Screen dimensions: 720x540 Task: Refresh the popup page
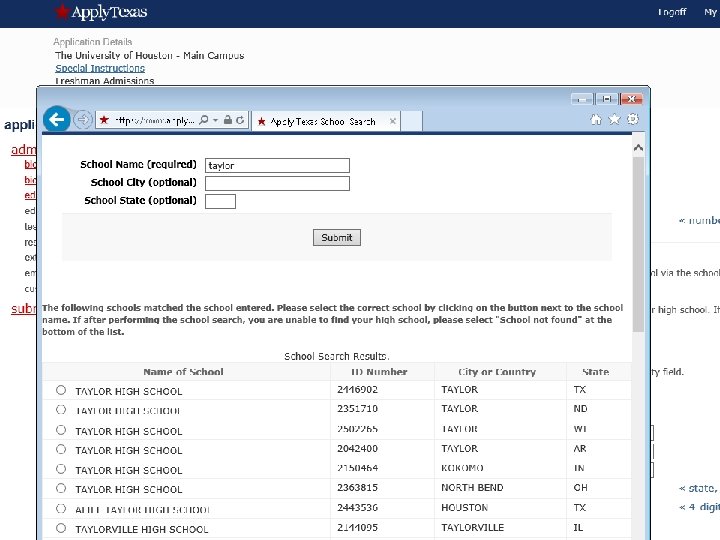click(240, 120)
